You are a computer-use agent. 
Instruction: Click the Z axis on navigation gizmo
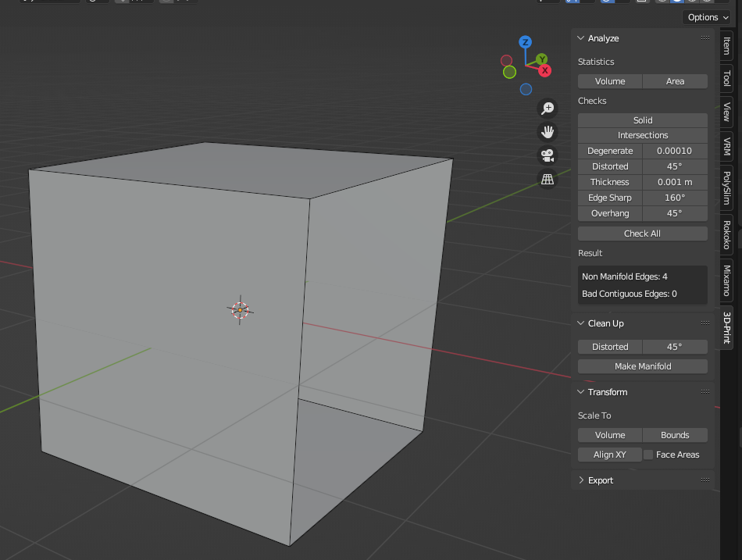(x=525, y=42)
